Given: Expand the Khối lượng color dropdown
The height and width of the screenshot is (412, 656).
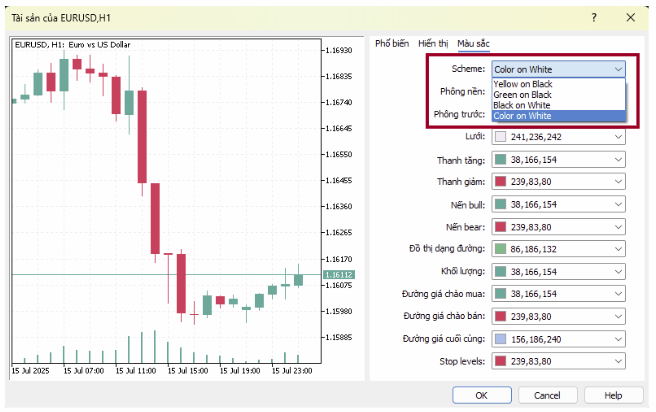Looking at the screenshot, I should coord(619,271).
